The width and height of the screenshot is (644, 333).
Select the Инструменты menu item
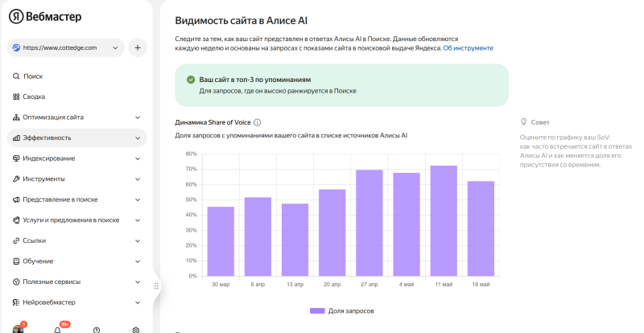pos(76,179)
